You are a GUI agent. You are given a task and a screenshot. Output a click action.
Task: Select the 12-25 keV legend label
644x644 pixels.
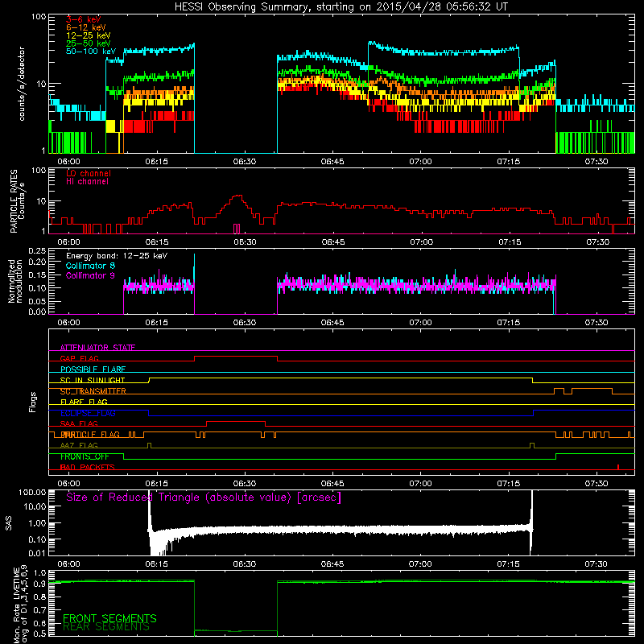pos(88,35)
